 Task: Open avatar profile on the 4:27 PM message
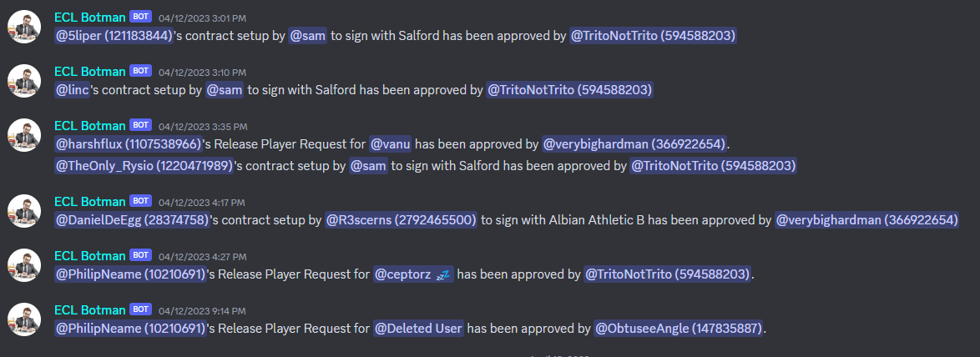(x=24, y=264)
